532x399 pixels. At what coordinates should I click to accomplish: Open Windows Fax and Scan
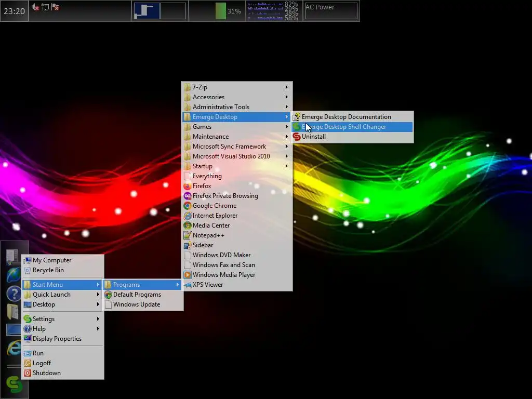click(237, 264)
